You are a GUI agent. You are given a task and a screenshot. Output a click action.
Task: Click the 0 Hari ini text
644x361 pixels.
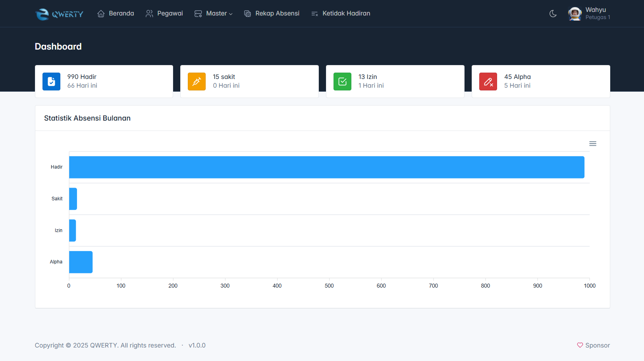(x=226, y=86)
